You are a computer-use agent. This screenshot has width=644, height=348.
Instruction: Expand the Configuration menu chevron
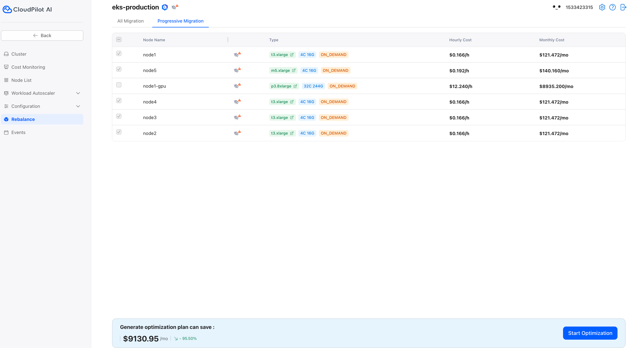pos(78,106)
